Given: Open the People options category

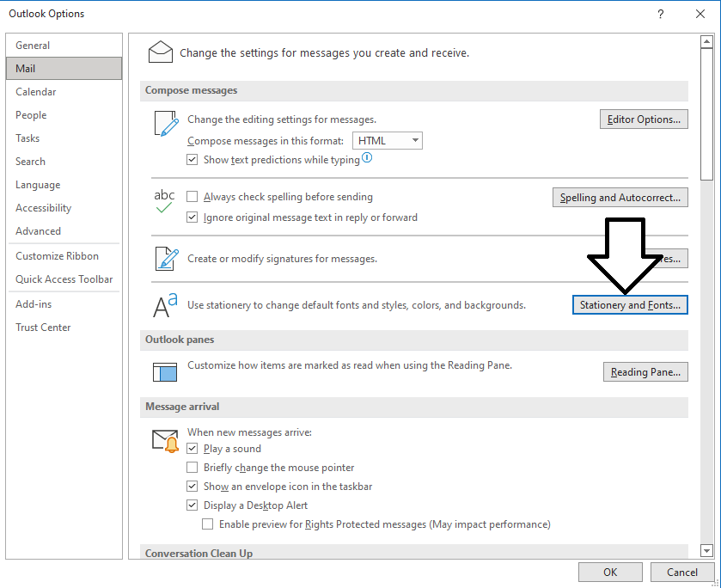Looking at the screenshot, I should pos(64,115).
